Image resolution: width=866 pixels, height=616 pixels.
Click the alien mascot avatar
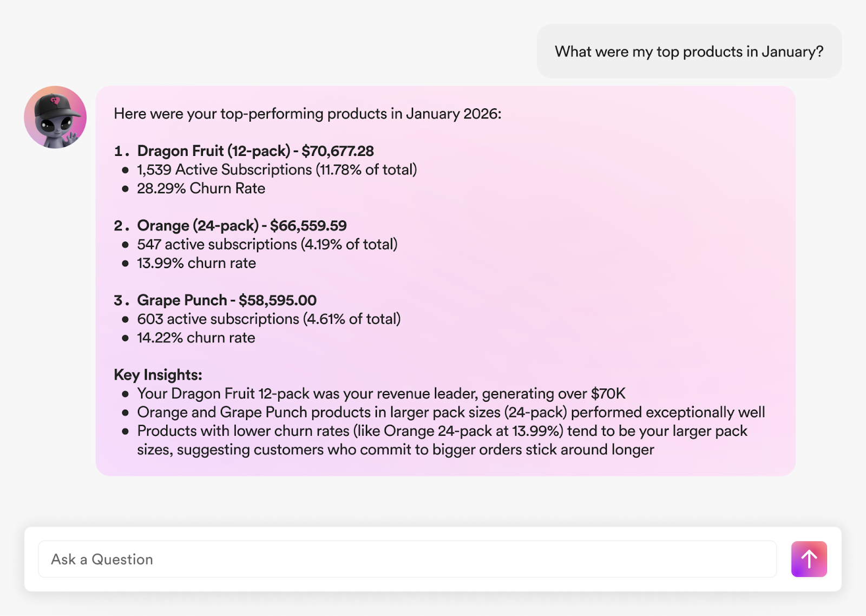tap(55, 117)
